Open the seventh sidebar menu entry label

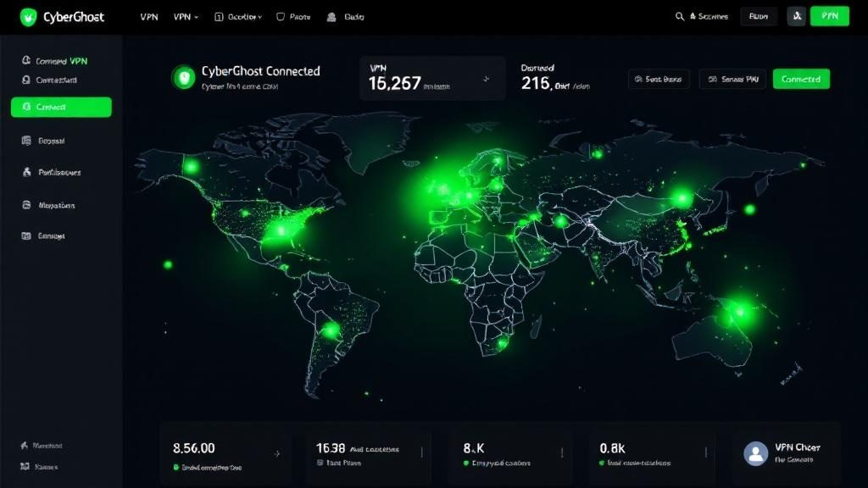[52, 236]
